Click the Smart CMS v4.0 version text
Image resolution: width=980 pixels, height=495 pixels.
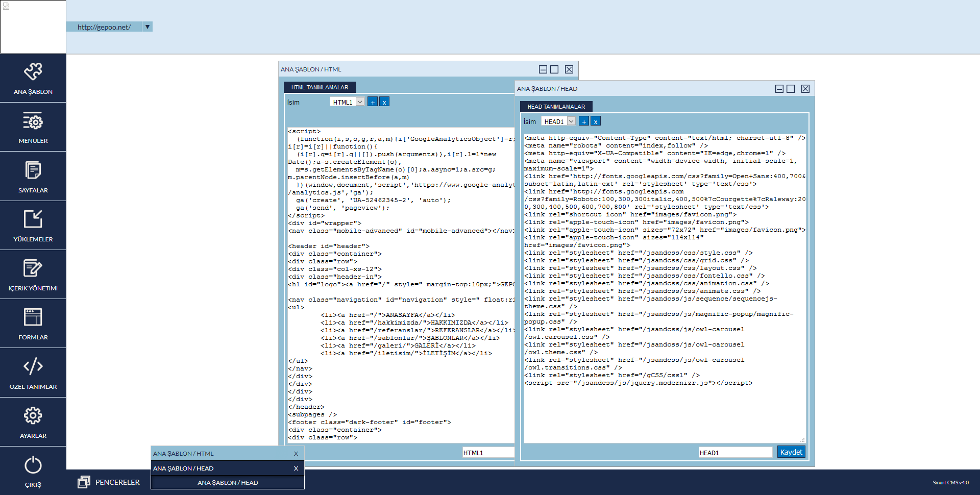pyautogui.click(x=950, y=483)
